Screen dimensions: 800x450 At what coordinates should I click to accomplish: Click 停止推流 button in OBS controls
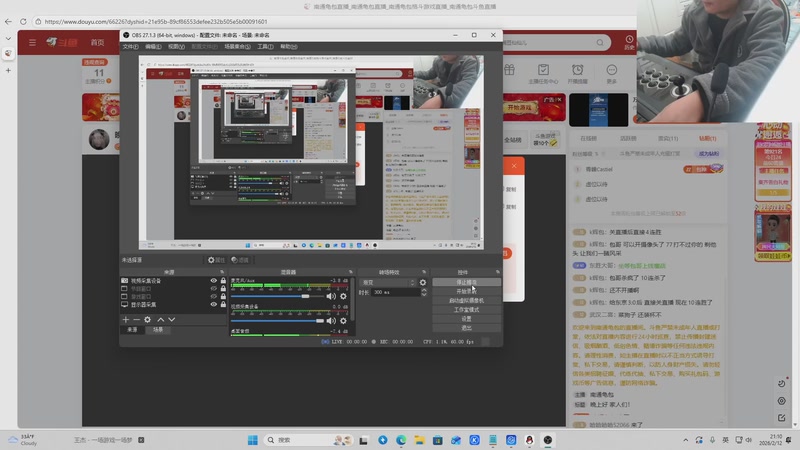[x=466, y=282]
